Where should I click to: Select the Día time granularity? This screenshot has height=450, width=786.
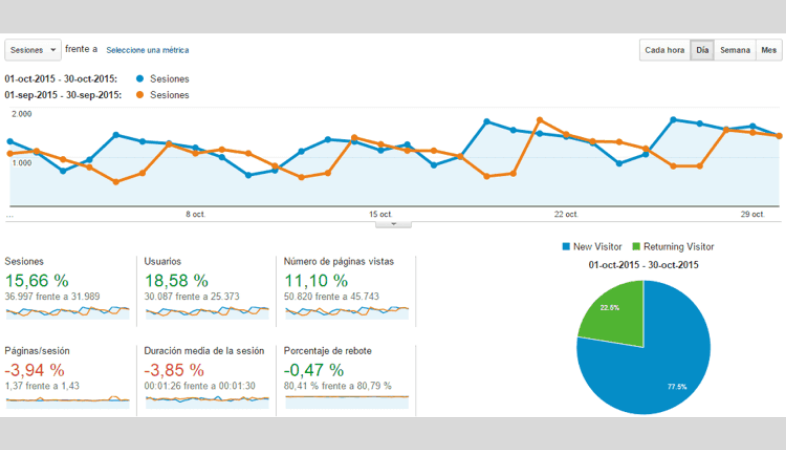tap(702, 50)
